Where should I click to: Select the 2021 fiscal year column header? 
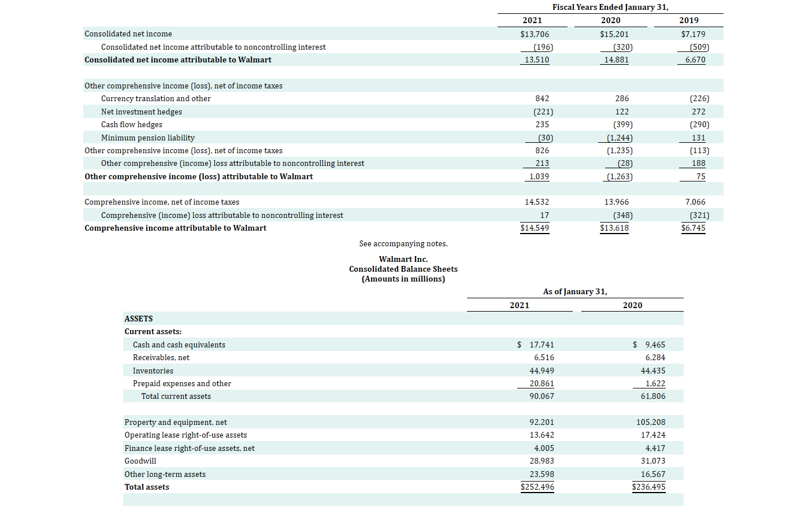pyautogui.click(x=531, y=20)
